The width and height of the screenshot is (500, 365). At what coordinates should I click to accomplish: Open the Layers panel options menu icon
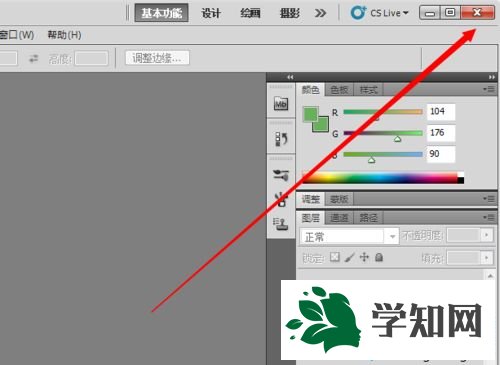pyautogui.click(x=489, y=217)
